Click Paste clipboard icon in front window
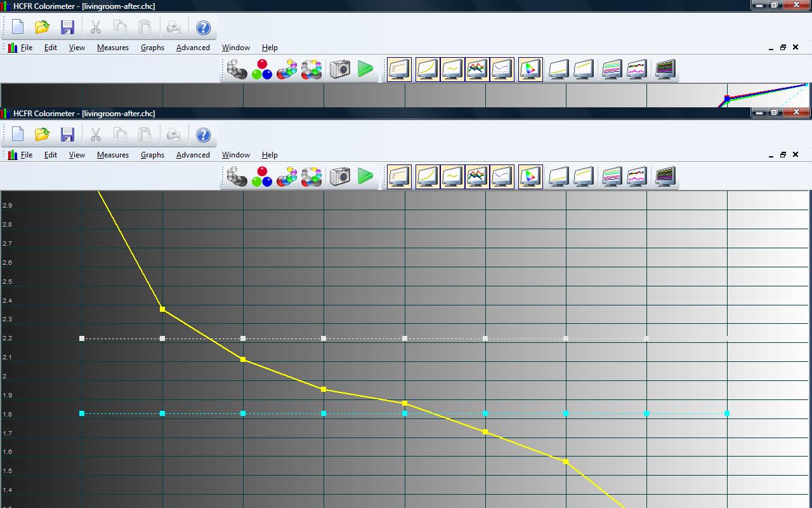This screenshot has height=508, width=812. 145,135
